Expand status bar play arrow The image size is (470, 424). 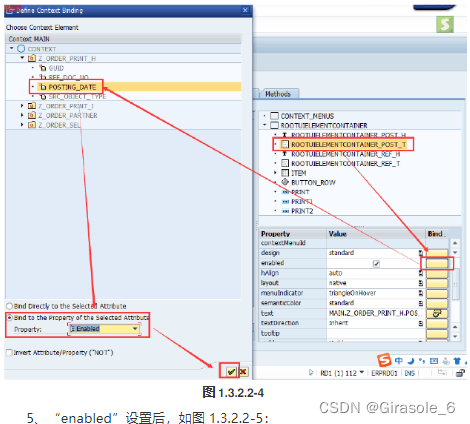click(311, 372)
